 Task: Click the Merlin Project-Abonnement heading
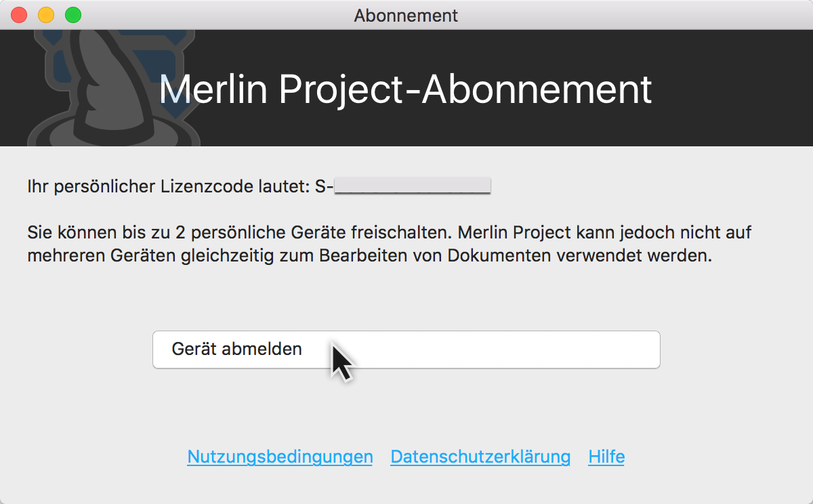(x=405, y=90)
